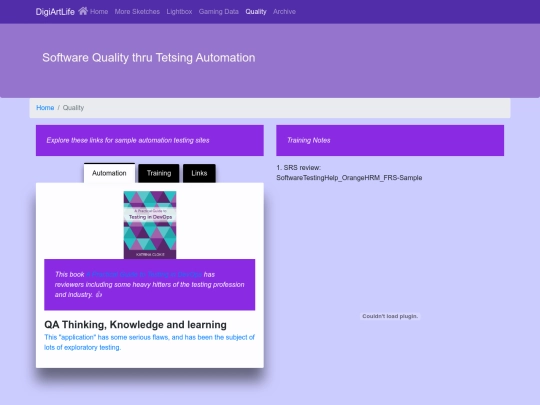The image size is (540, 405).
Task: Click the small icon after 'and industry.'
Action: pos(99,295)
